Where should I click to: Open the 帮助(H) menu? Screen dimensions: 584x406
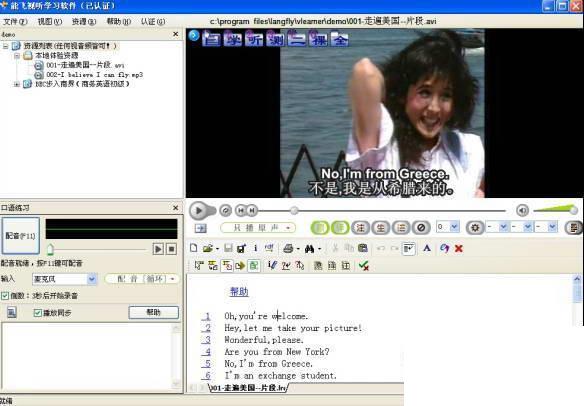tap(119, 22)
